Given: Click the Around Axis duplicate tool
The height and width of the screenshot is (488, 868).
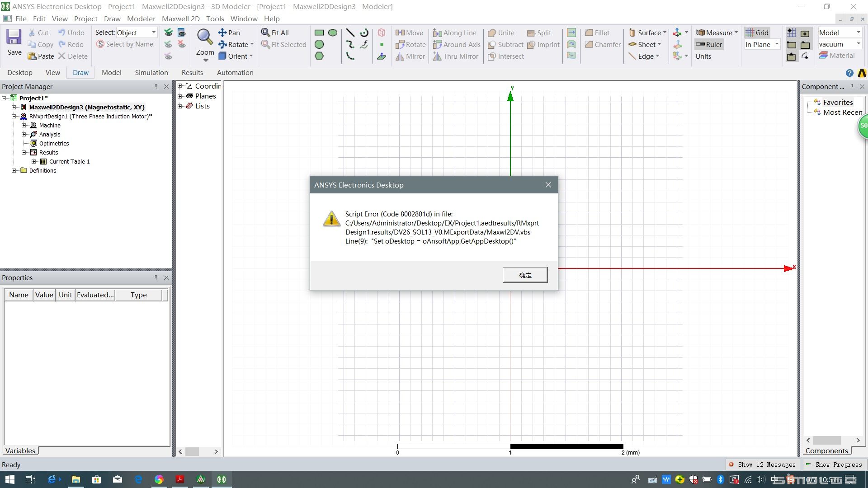Looking at the screenshot, I should [x=457, y=44].
